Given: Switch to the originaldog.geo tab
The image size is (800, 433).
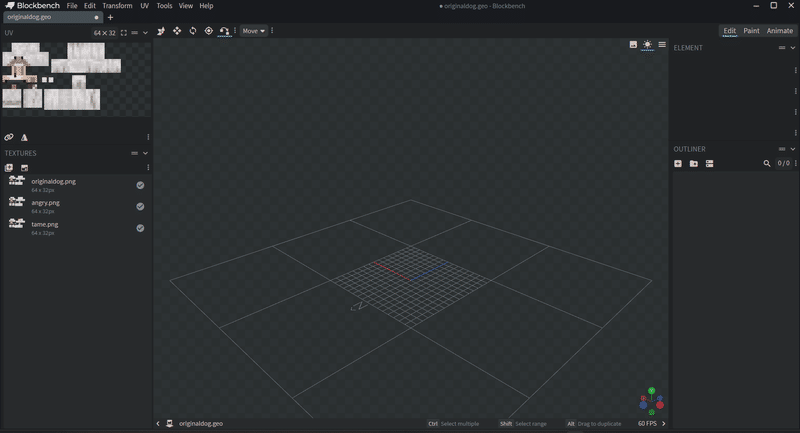Looking at the screenshot, I should click(53, 17).
